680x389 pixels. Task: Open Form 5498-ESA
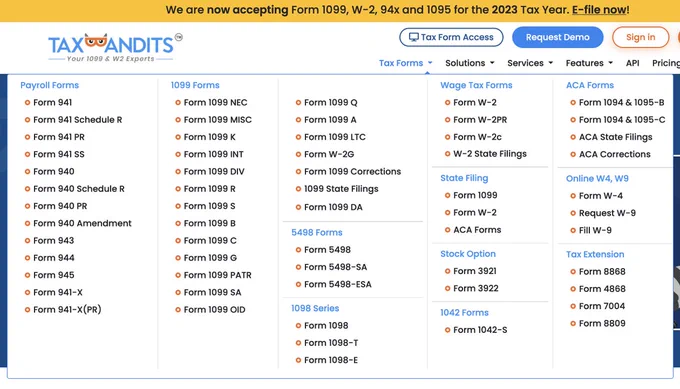click(x=338, y=284)
